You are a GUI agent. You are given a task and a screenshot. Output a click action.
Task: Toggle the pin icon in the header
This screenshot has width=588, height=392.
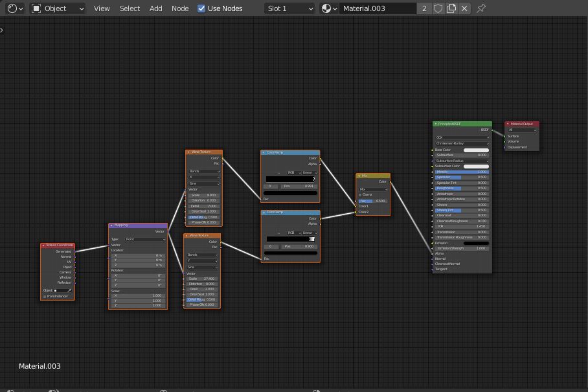pyautogui.click(x=481, y=8)
